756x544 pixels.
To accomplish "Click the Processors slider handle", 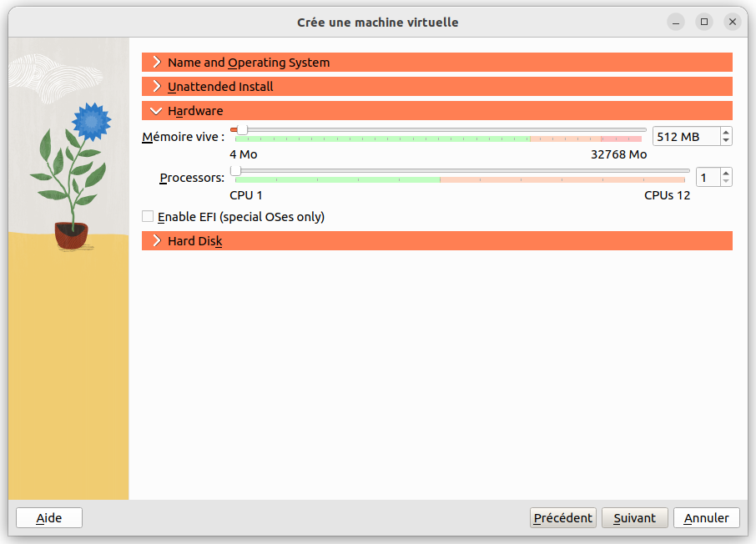I will coord(236,170).
